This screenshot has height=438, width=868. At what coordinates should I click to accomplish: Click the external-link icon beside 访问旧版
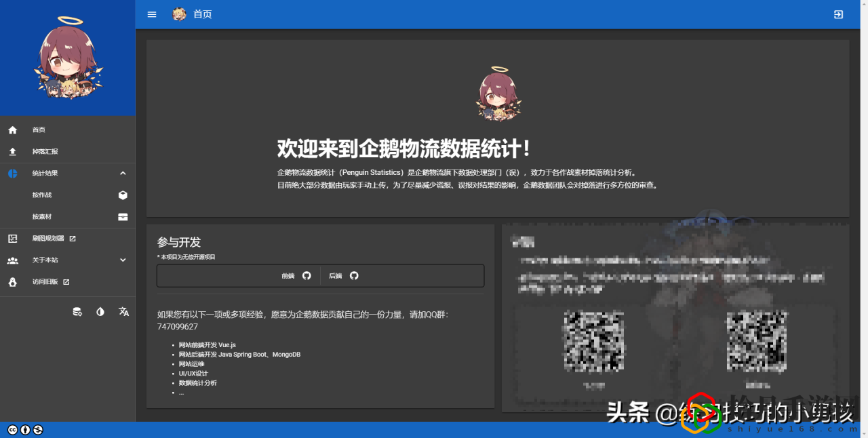66,282
